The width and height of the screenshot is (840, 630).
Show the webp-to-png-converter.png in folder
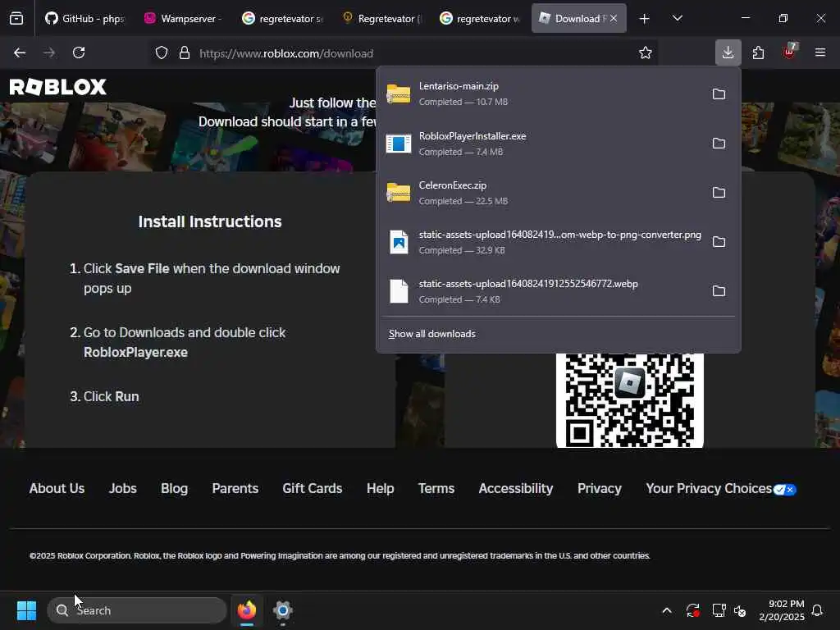[x=719, y=242]
